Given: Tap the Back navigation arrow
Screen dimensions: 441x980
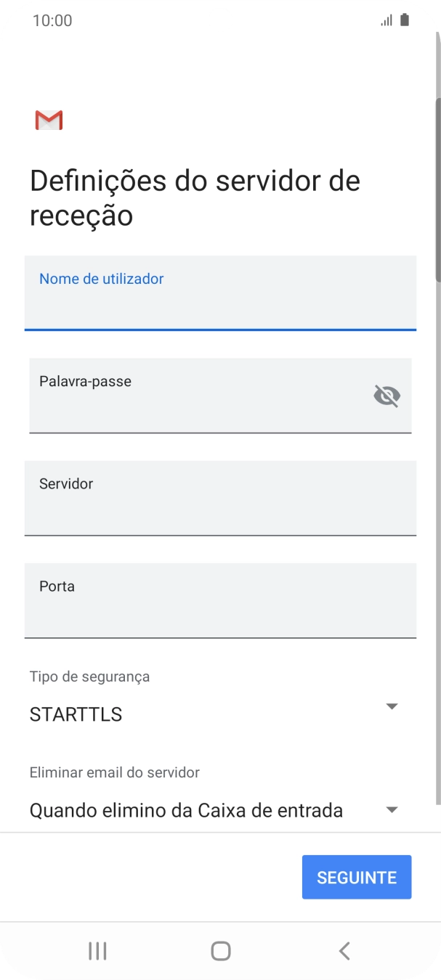Looking at the screenshot, I should 344,951.
